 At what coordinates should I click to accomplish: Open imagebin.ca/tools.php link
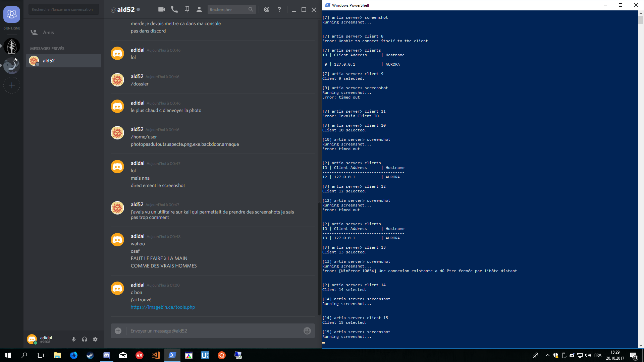coord(163,307)
